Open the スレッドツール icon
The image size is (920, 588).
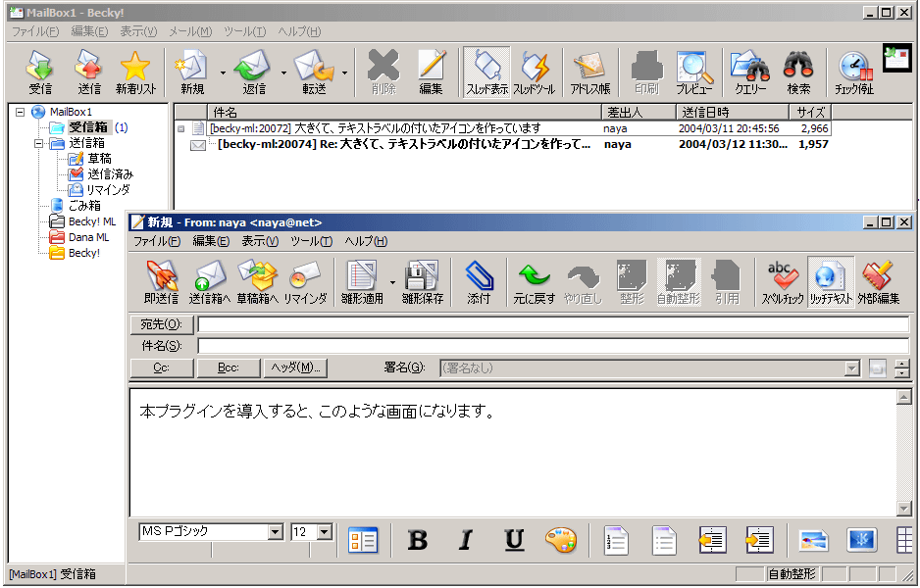[535, 73]
